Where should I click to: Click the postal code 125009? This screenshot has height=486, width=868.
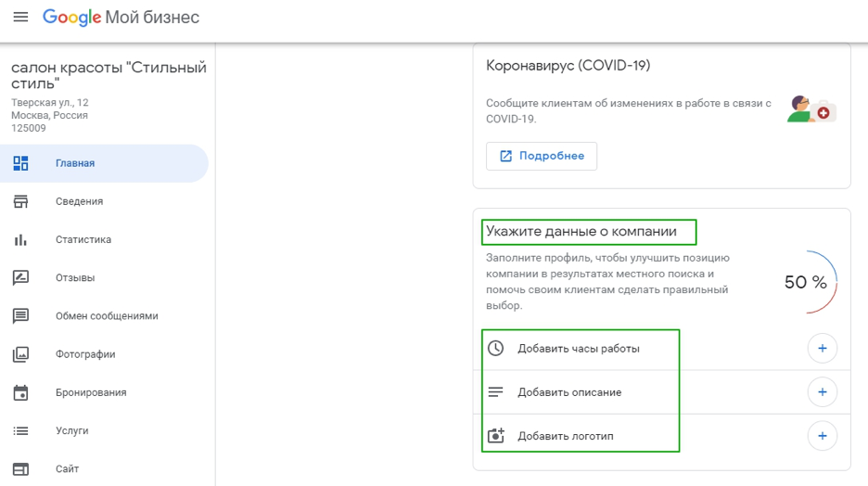pyautogui.click(x=28, y=128)
